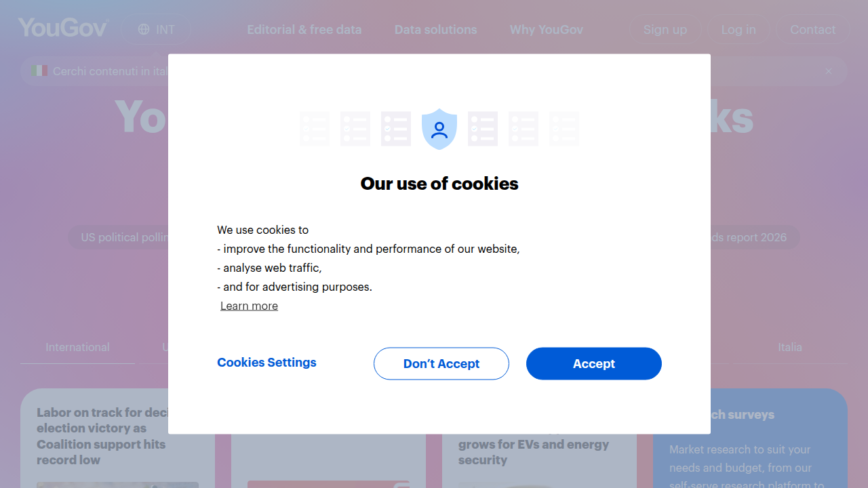Screen dimensions: 868x488
Task: Click the Log in button
Action: [738, 30]
